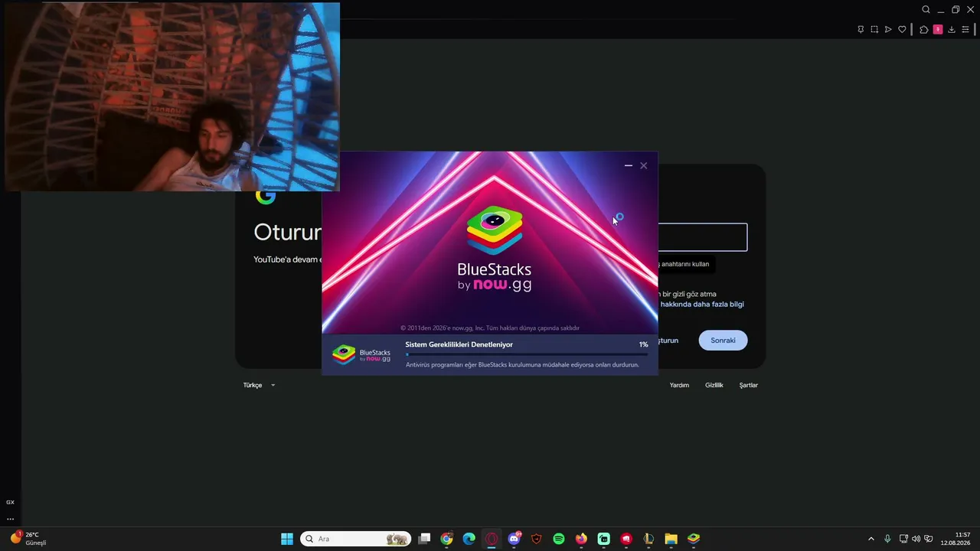Open the weather widget showing 26°C
980x551 pixels.
point(28,539)
